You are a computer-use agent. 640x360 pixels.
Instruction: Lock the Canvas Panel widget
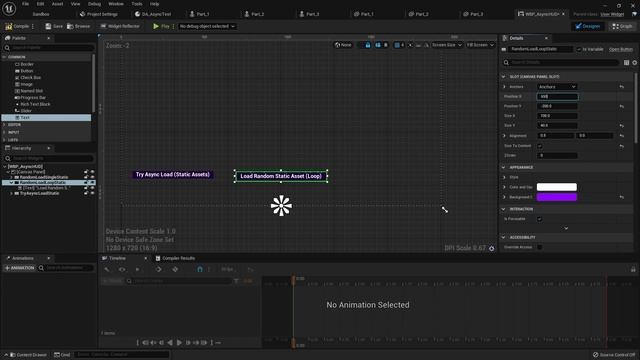click(x=86, y=172)
